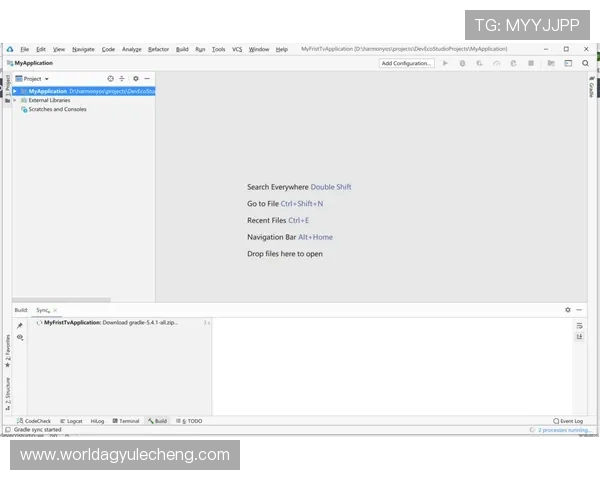Toggle the Gradle side tool window

point(591,89)
